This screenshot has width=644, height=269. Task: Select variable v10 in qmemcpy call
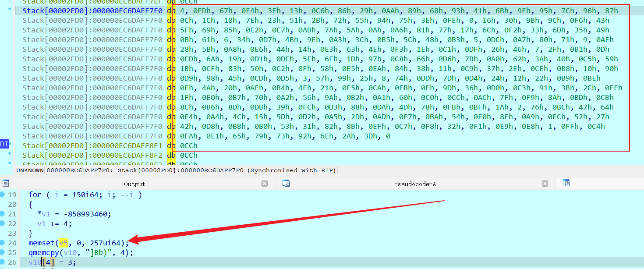[x=70, y=252]
